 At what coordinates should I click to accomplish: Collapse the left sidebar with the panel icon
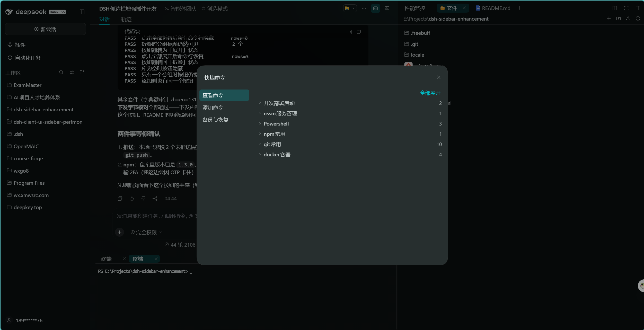[82, 12]
